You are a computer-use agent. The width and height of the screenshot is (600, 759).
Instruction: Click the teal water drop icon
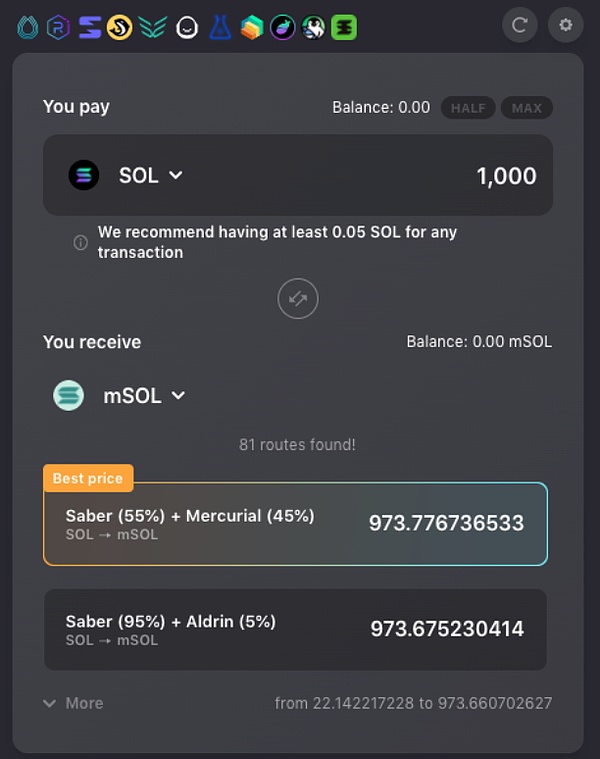tap(28, 28)
